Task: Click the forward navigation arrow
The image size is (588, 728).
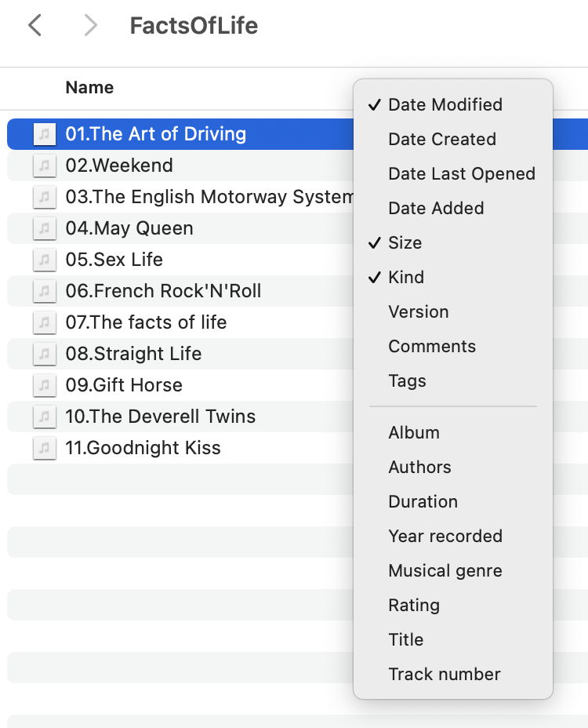Action: (x=90, y=26)
